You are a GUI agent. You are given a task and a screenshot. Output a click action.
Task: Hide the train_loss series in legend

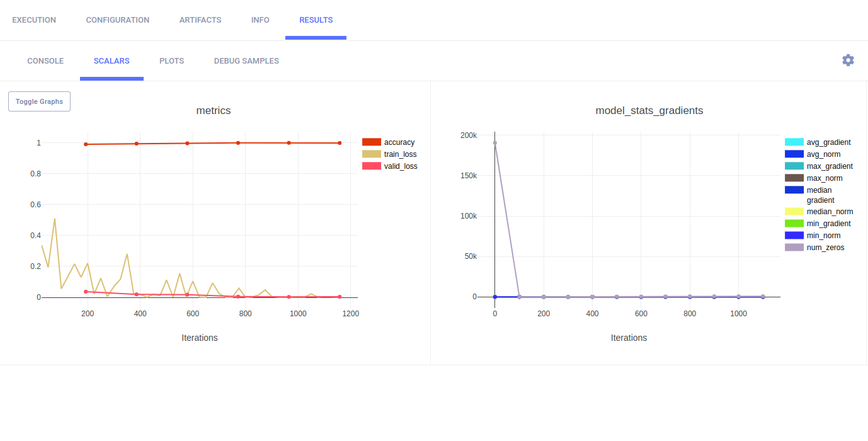400,154
